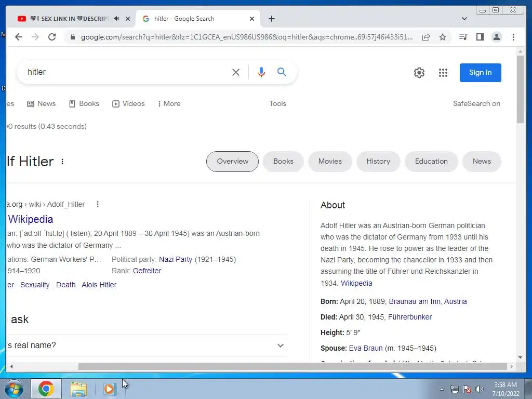The height and width of the screenshot is (399, 532).
Task: Click the horizontal scrollbar thumb
Action: (x=292, y=366)
